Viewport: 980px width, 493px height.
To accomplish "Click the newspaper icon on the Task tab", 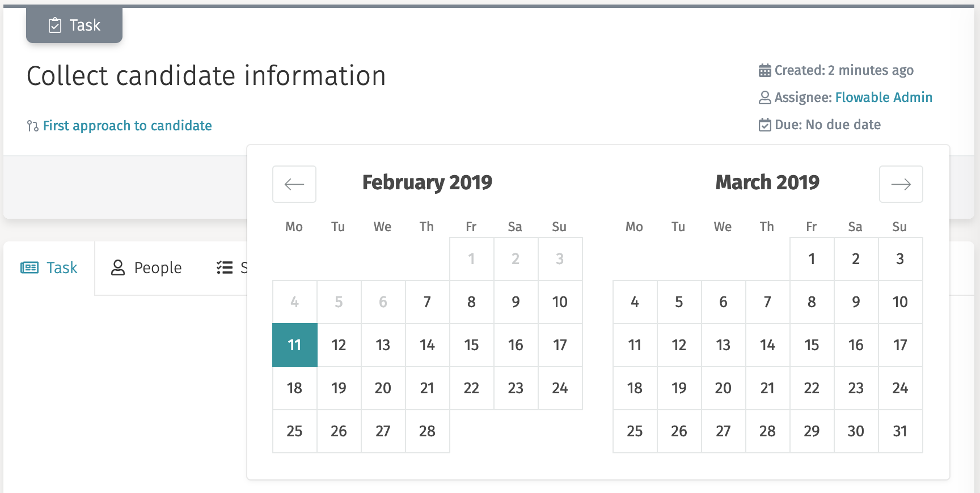I will coord(29,267).
